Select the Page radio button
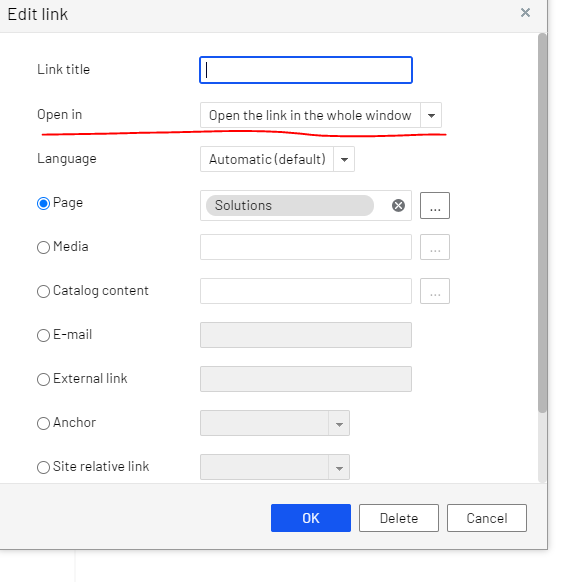 tap(43, 203)
